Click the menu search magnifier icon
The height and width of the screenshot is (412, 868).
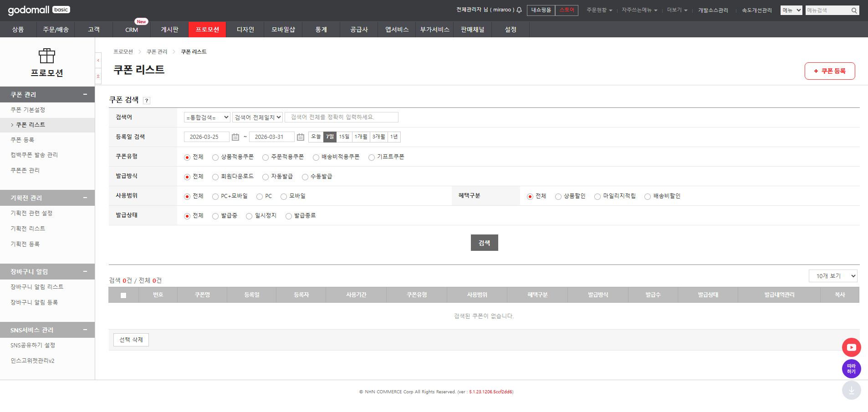[854, 10]
